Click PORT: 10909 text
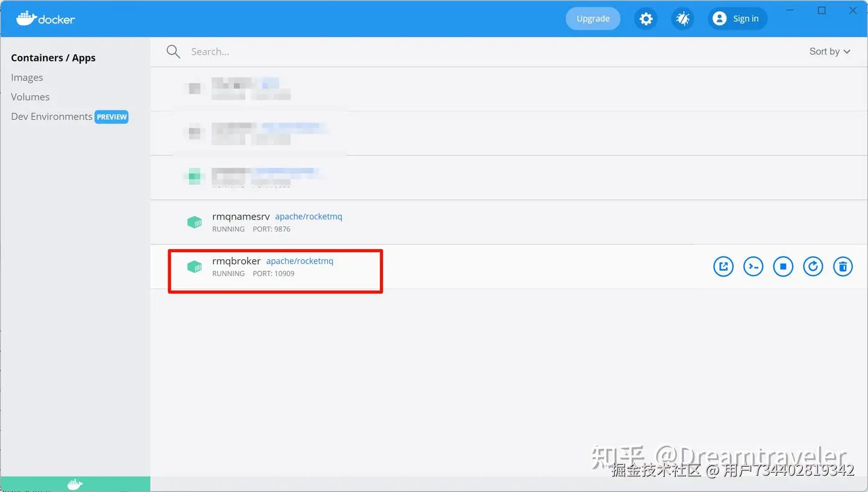 click(x=274, y=274)
